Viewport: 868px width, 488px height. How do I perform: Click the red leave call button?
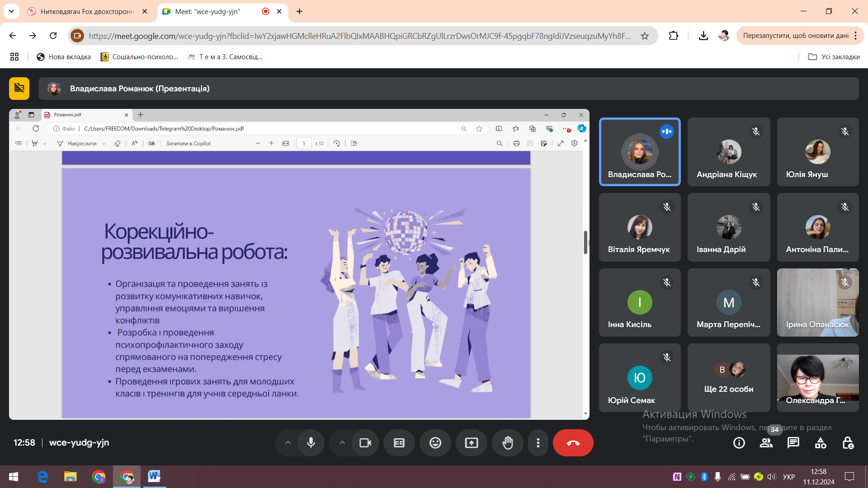573,443
